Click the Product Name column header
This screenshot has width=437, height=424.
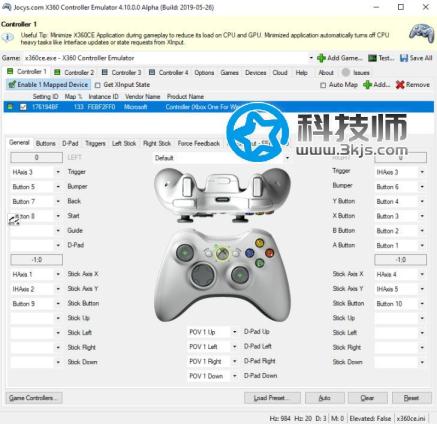[x=185, y=97]
